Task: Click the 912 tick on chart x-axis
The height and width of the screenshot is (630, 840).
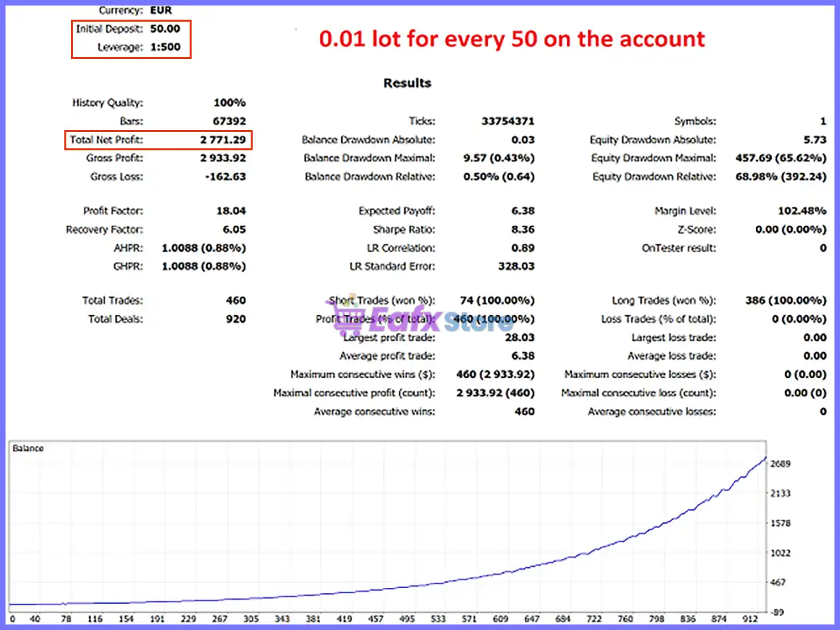Action: (x=750, y=618)
